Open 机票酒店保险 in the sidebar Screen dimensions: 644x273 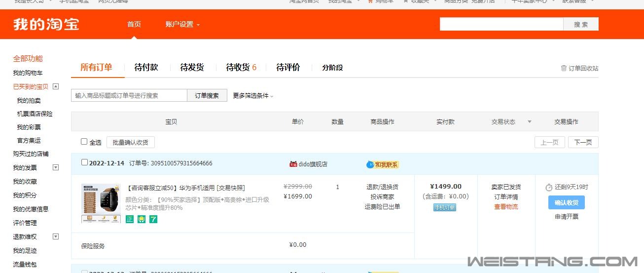tap(35, 114)
